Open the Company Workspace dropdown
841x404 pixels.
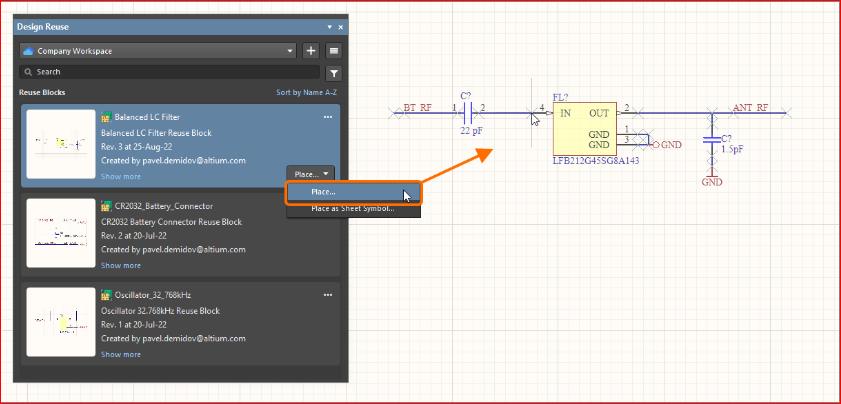pyautogui.click(x=158, y=51)
